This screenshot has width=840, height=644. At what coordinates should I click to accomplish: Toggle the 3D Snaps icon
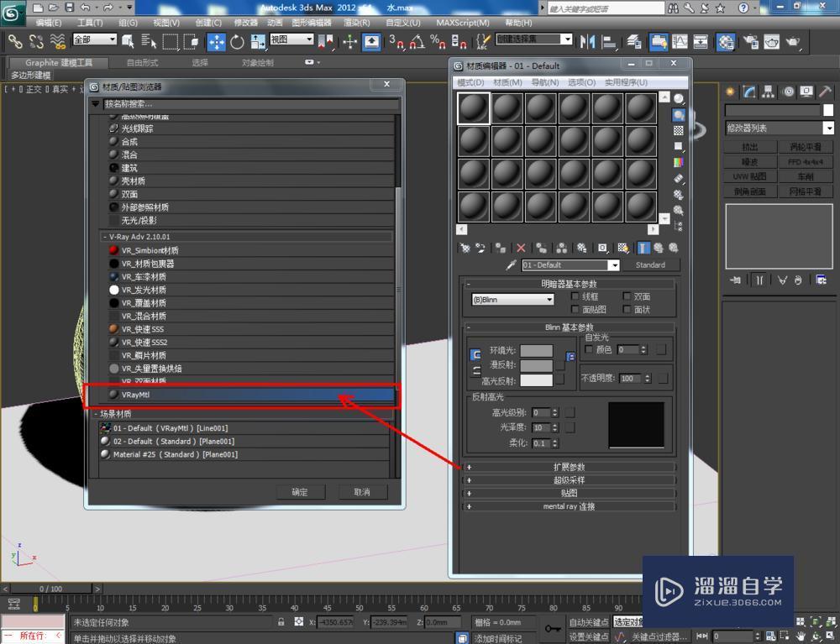[x=396, y=42]
